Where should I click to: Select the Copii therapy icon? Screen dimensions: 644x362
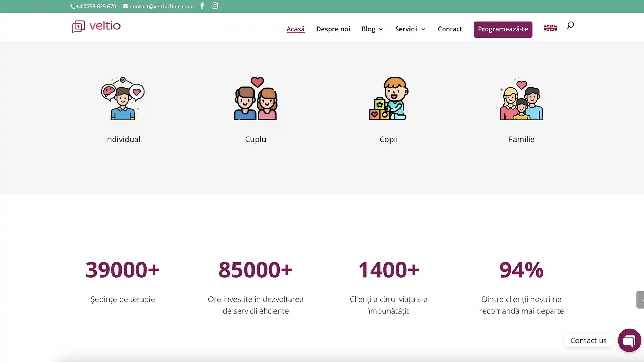pyautogui.click(x=388, y=99)
